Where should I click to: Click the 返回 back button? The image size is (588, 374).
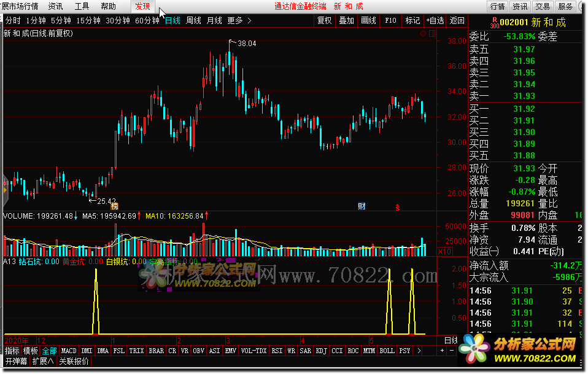click(457, 21)
